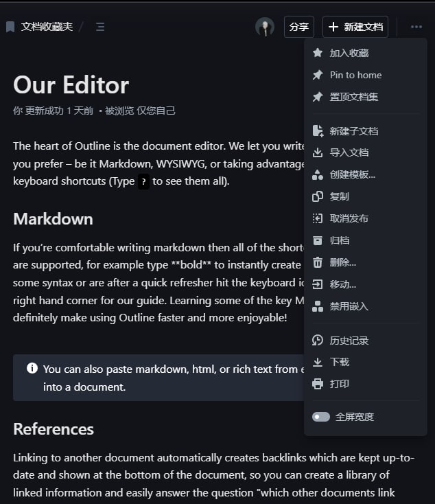Click the 创建模板 shapes icon
This screenshot has height=504, width=435.
click(x=317, y=174)
